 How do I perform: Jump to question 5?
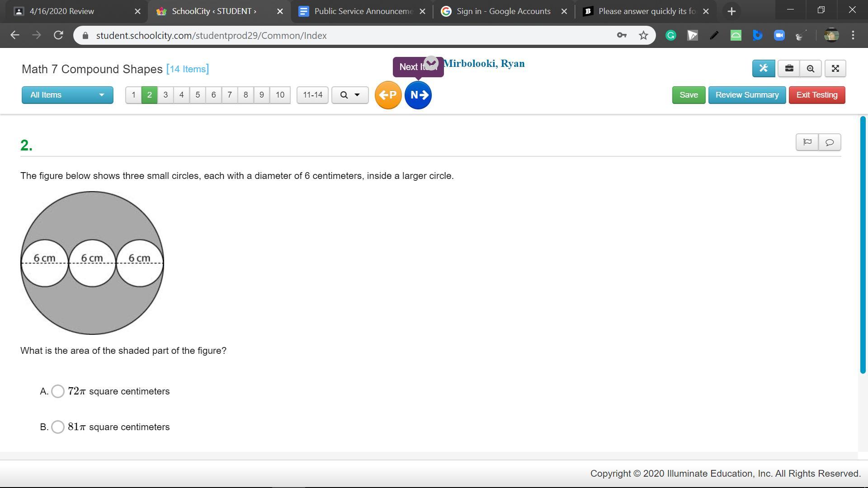click(x=198, y=95)
